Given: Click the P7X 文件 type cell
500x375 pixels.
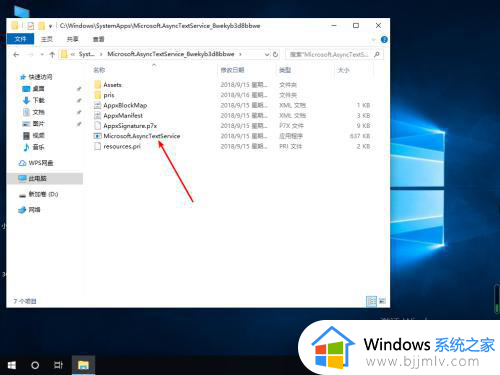Looking at the screenshot, I should (x=291, y=126).
